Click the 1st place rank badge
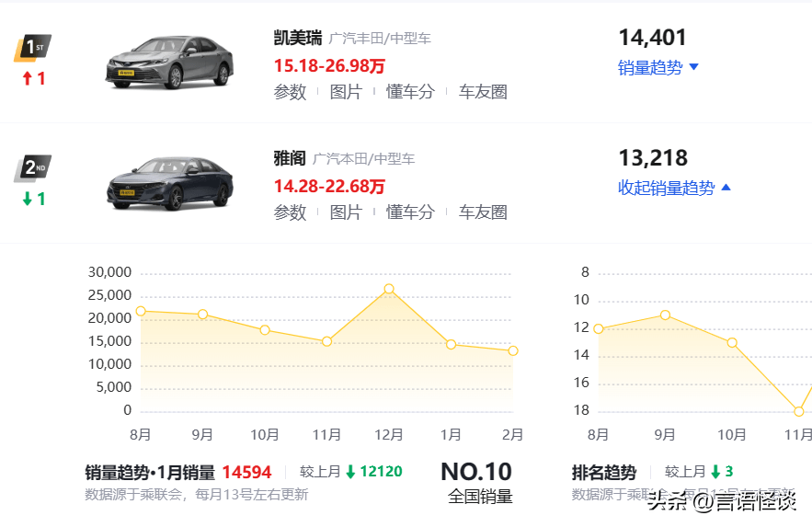This screenshot has width=812, height=527. 32,48
